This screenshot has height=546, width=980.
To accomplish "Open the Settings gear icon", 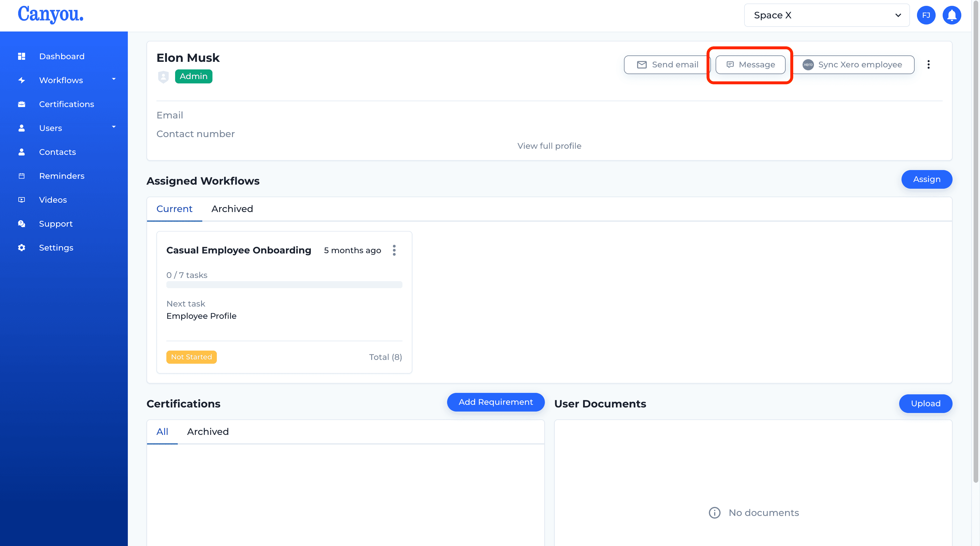I will click(x=22, y=248).
